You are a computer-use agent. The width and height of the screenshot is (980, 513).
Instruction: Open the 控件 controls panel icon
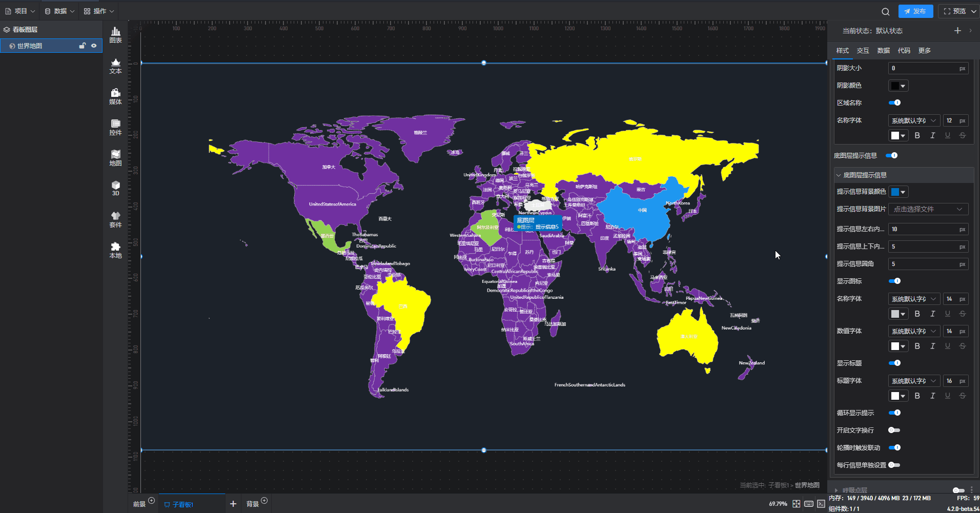115,127
